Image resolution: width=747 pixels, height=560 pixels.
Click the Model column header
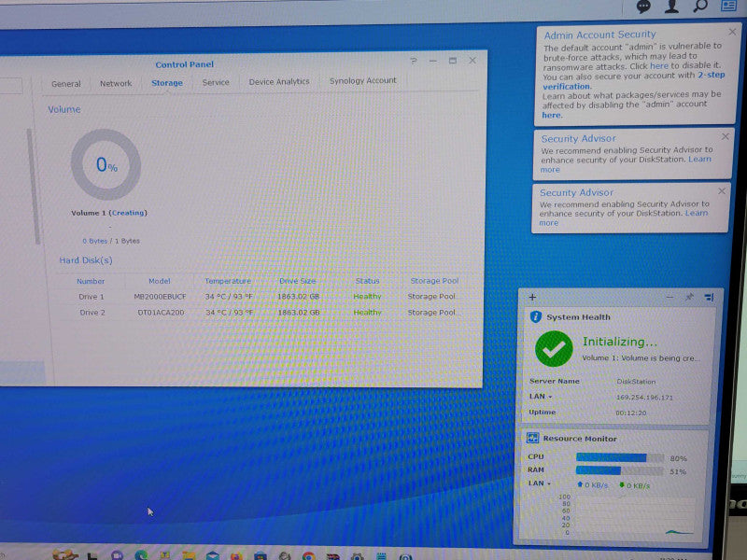click(x=159, y=281)
